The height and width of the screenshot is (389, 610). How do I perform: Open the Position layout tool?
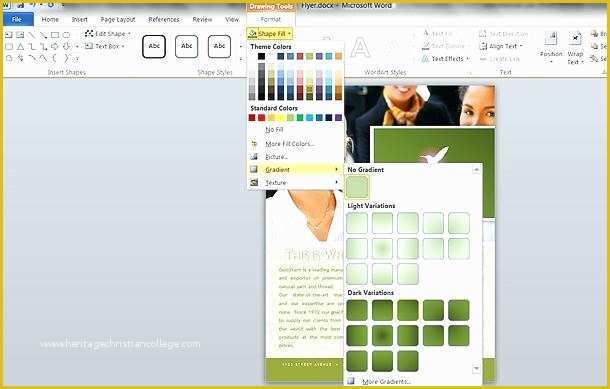[551, 48]
